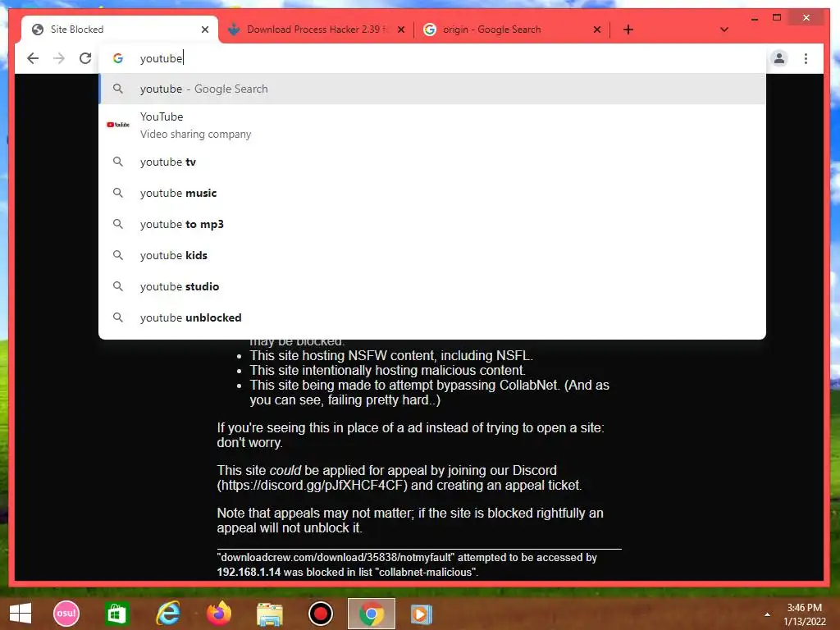This screenshot has width=840, height=630.
Task: Click the Site Blocked tab globe icon
Action: (38, 30)
